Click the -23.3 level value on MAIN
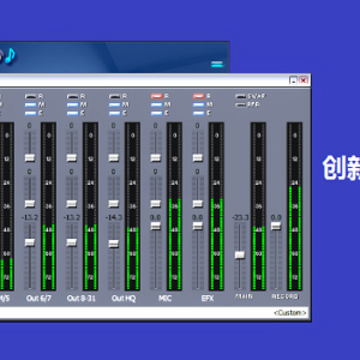This screenshot has width=360, height=360. (240, 218)
